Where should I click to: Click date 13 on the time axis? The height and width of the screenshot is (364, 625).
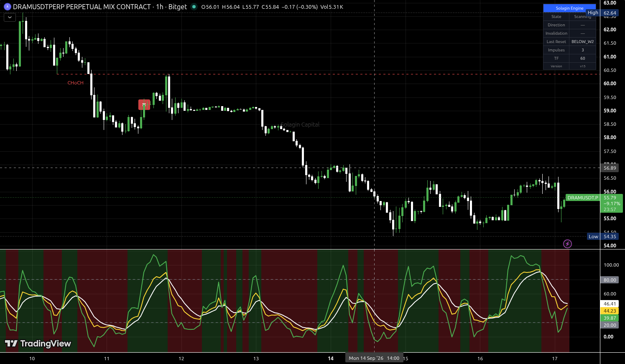256,359
